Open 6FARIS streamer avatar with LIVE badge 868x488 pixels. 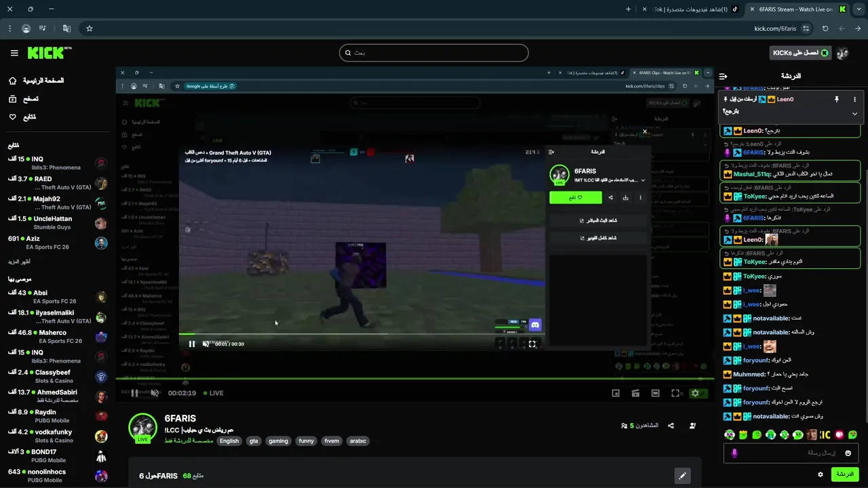[x=143, y=428]
